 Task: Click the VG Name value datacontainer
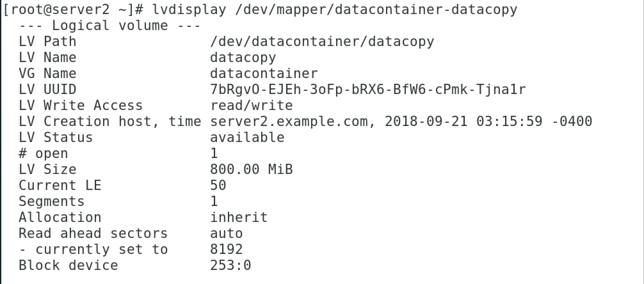pyautogui.click(x=264, y=74)
